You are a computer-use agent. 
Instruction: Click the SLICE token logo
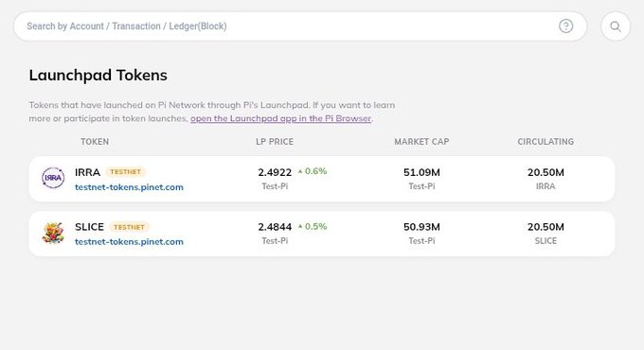click(53, 233)
